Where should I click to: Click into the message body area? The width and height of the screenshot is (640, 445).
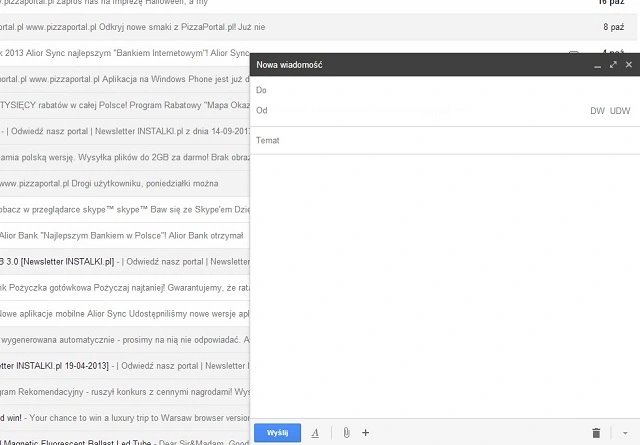pos(445,286)
